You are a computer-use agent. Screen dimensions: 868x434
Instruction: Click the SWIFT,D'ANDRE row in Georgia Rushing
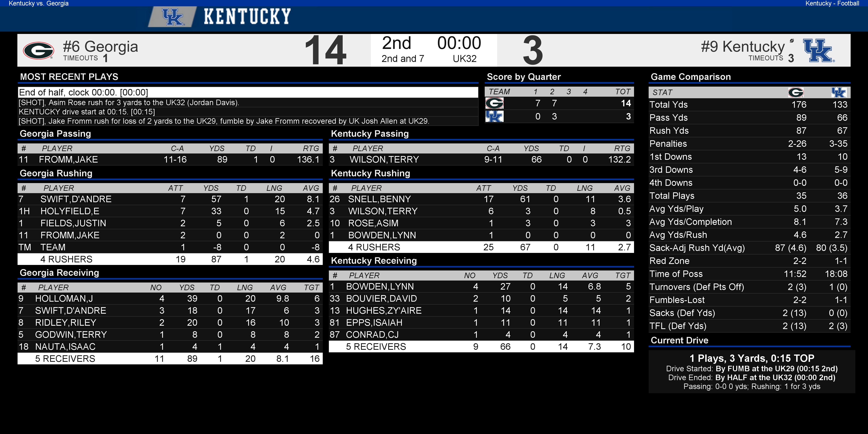[x=170, y=199]
